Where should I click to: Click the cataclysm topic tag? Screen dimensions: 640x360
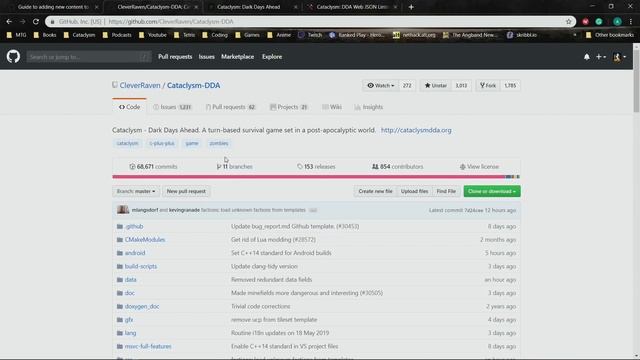click(127, 143)
